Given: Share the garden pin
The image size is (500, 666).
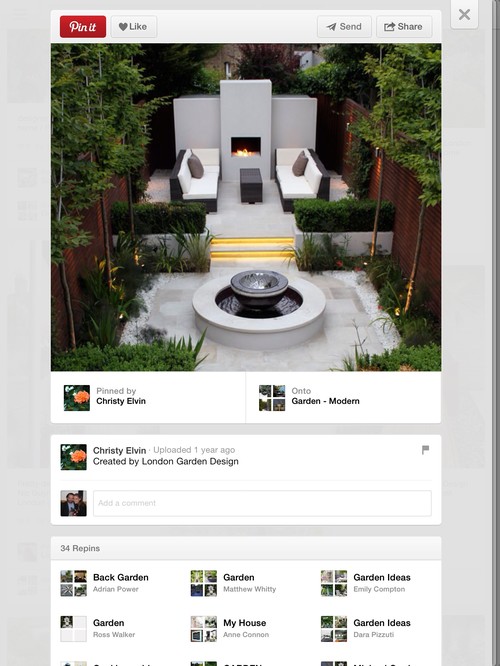Looking at the screenshot, I should click(404, 27).
